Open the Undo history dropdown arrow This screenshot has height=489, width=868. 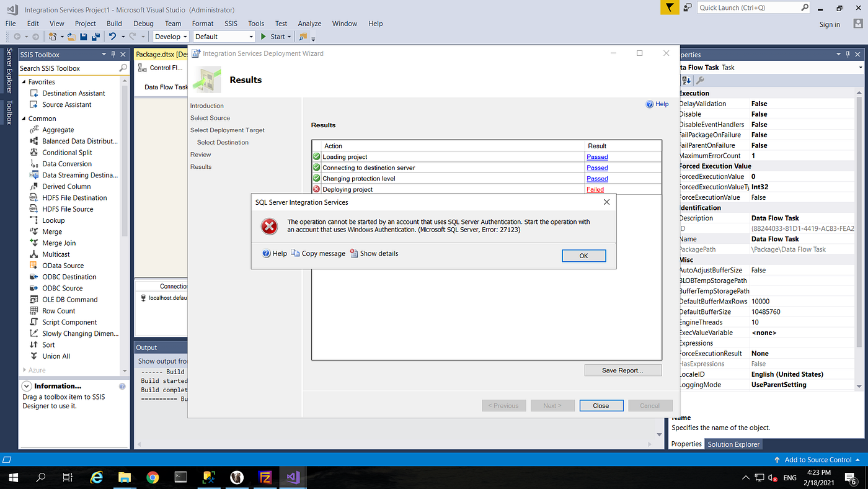click(x=122, y=37)
